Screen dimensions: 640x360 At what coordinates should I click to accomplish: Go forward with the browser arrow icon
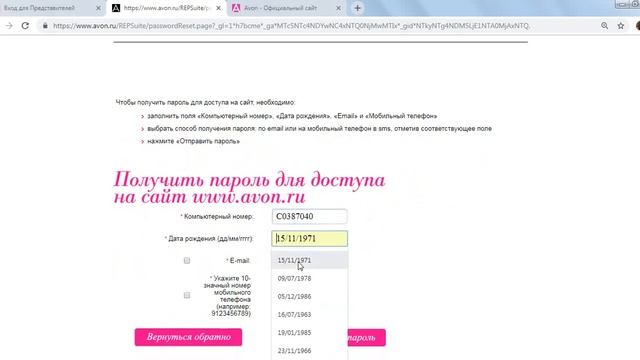(9, 26)
